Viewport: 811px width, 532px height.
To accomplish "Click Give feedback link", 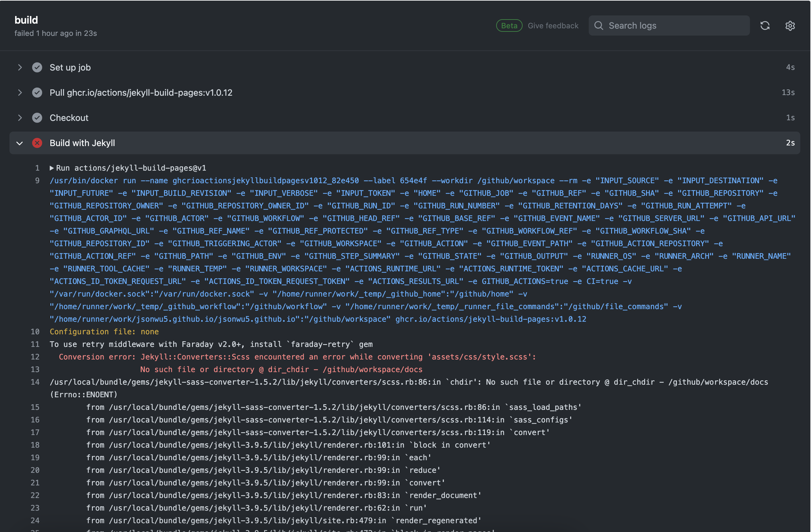I will point(553,25).
